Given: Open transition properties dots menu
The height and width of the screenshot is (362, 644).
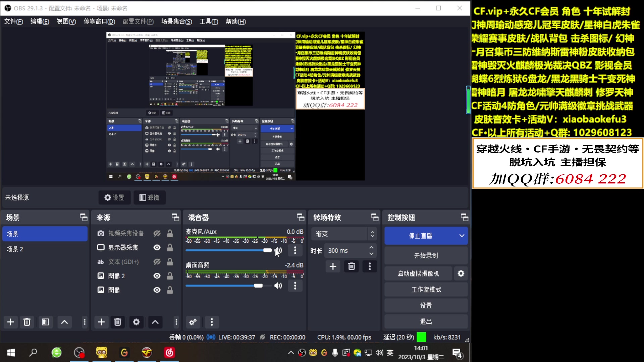Looking at the screenshot, I should 370,266.
